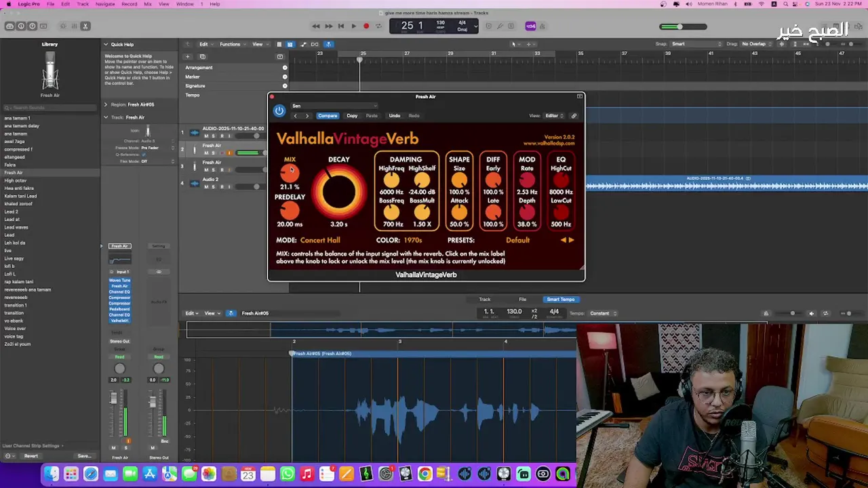Click the PREDELAY knob
Image resolution: width=868 pixels, height=488 pixels.
290,211
